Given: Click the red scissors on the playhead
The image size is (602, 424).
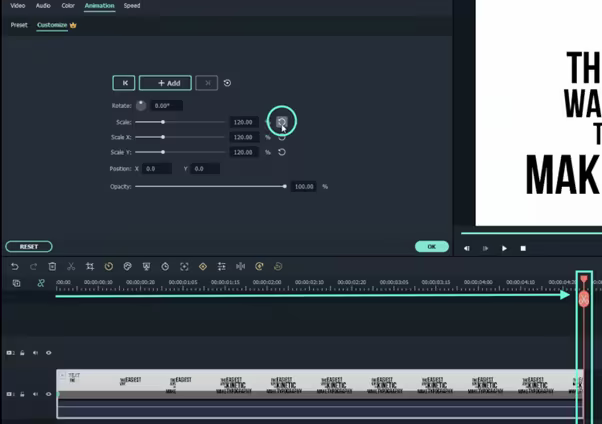Looking at the screenshot, I should click(584, 299).
